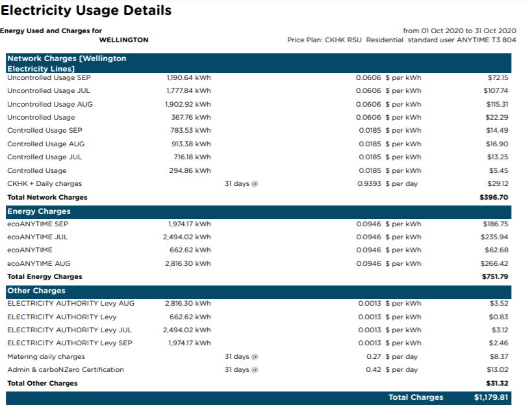Click the $3.52 levy amount
Viewport: 532px width, 411px height.
[499, 303]
